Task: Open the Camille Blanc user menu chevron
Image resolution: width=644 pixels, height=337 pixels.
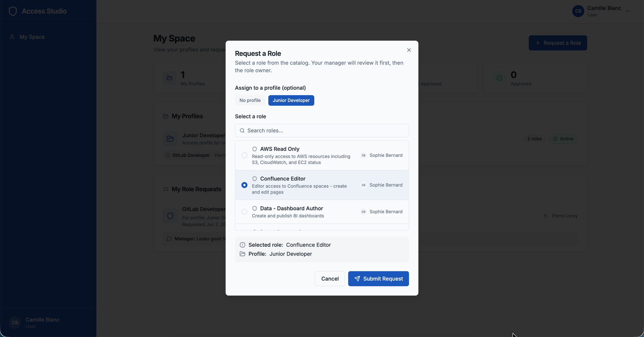Action: (x=627, y=11)
